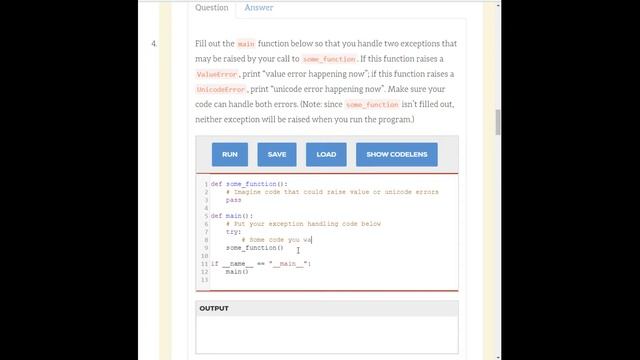The image size is (640, 360).
Task: Click 'def main():' in code editor
Action: 231,216
